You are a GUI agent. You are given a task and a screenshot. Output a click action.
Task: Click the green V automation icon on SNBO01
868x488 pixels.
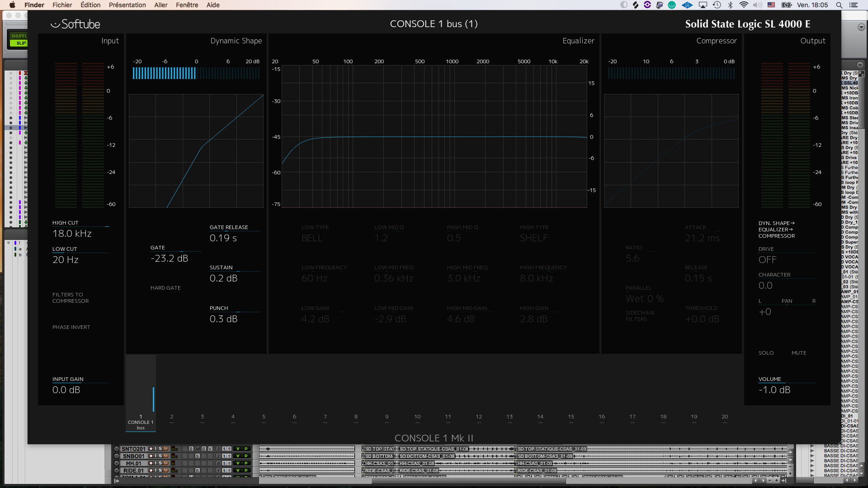(x=238, y=457)
